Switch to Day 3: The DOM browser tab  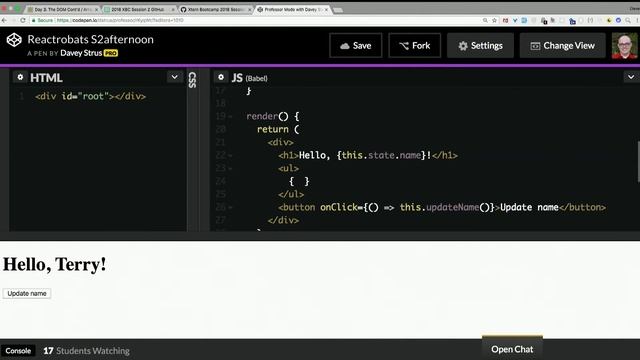click(x=61, y=9)
